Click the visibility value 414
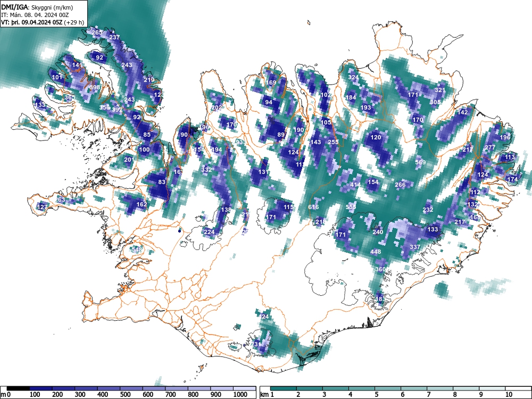 click(355, 185)
